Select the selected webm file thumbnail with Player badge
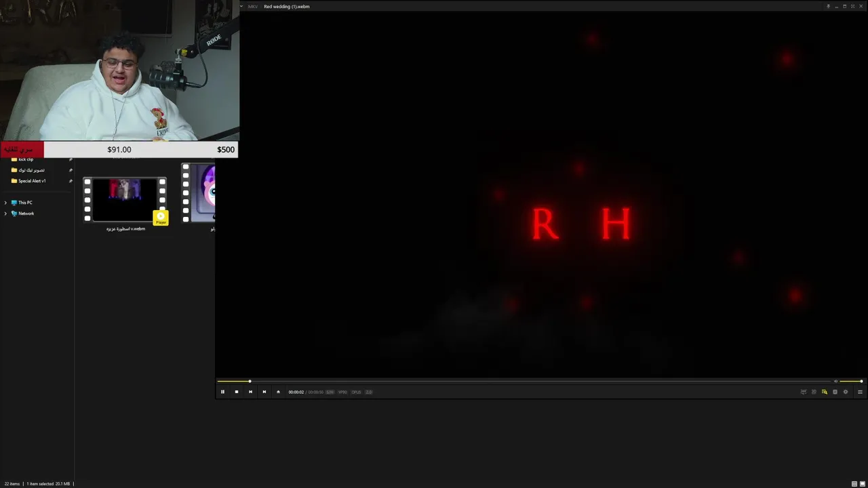This screenshot has height=488, width=868. point(125,200)
